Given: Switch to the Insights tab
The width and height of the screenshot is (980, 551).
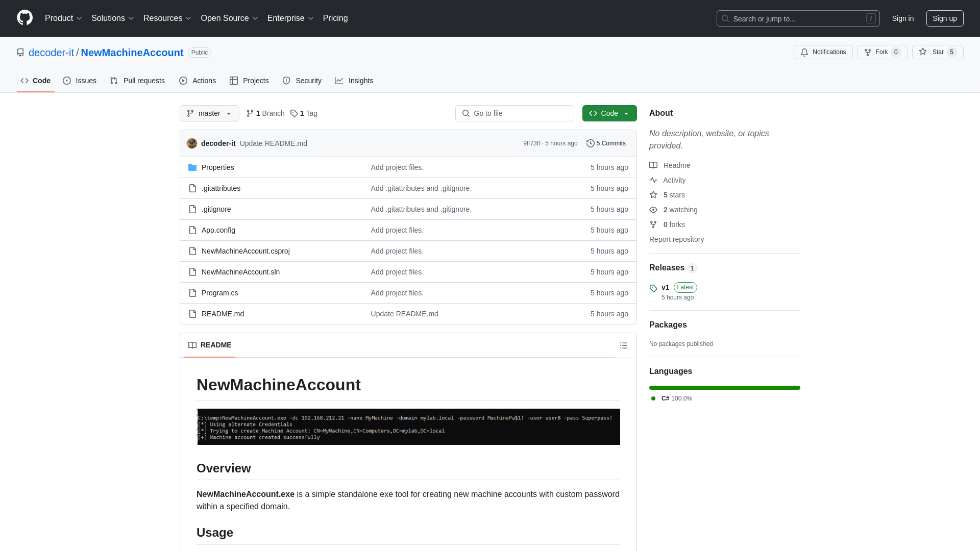Looking at the screenshot, I should tap(354, 81).
